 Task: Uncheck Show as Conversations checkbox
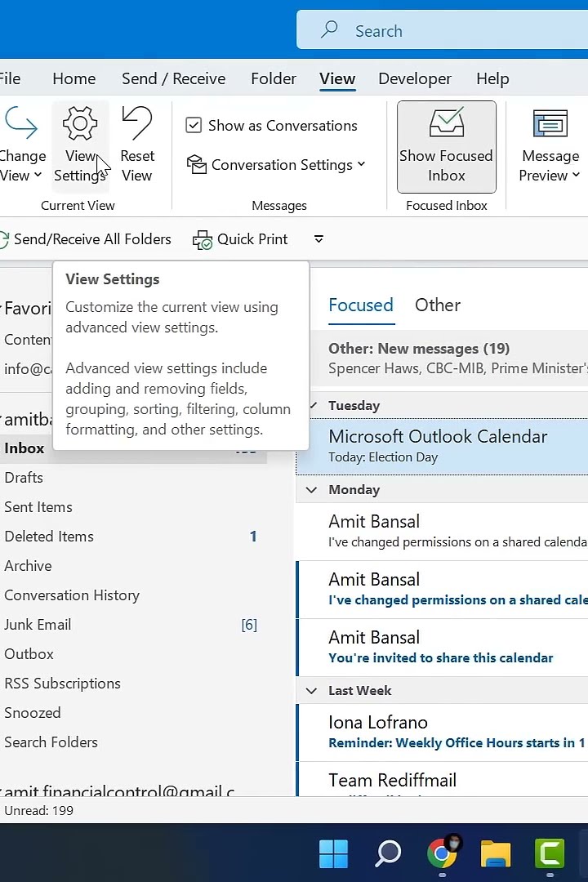click(194, 125)
